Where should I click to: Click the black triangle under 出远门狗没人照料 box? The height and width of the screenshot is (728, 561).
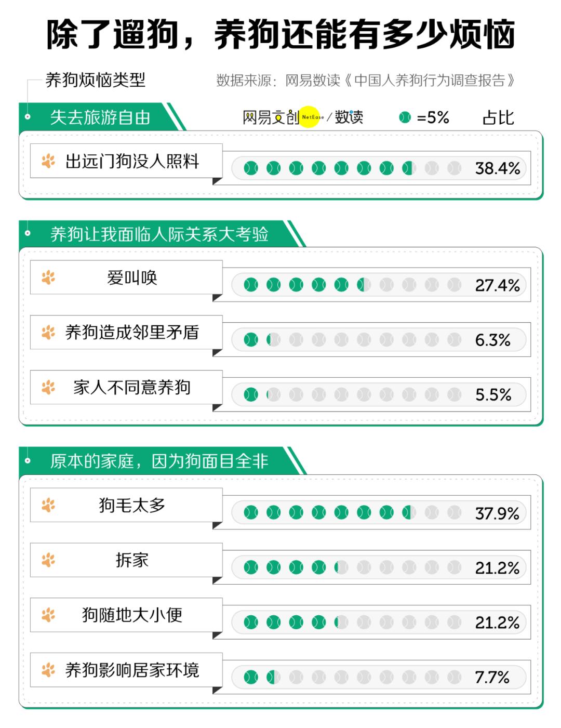click(x=217, y=181)
